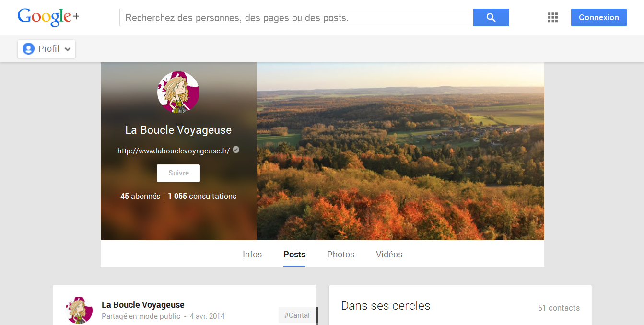Click the 1 055 consultations count
Viewport: 644px width, 325px height.
[202, 196]
